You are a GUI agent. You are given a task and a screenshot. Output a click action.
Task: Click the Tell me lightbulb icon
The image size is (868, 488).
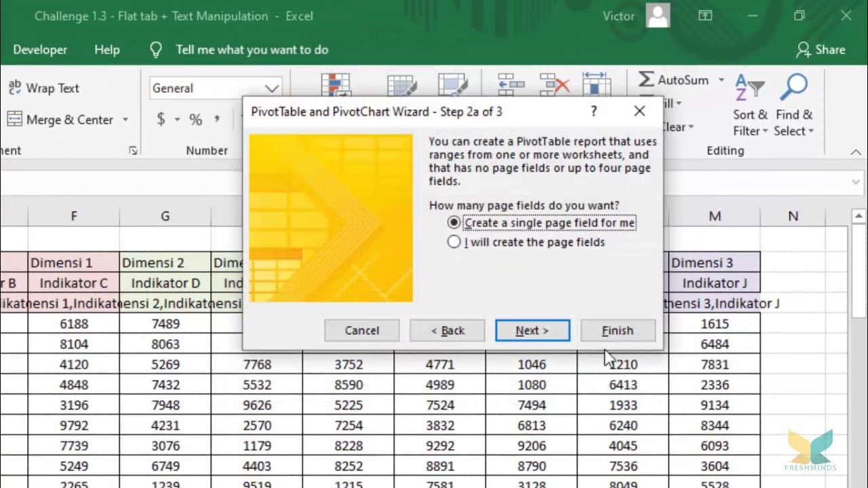click(x=156, y=50)
